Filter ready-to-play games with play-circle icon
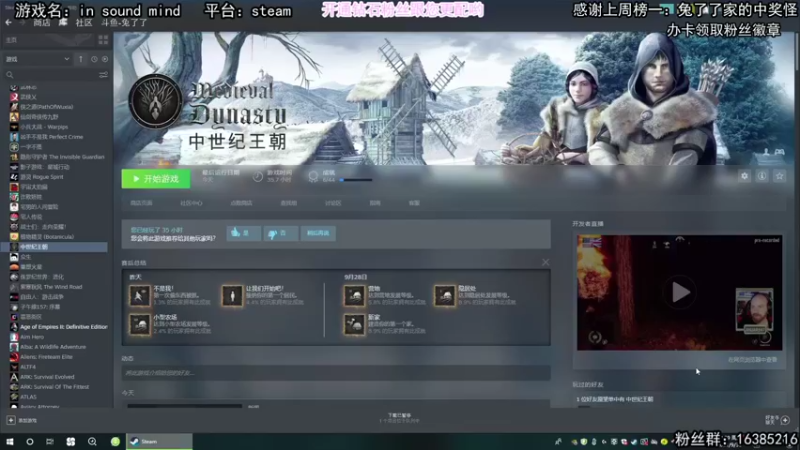This screenshot has width=800, height=450. 105,59
